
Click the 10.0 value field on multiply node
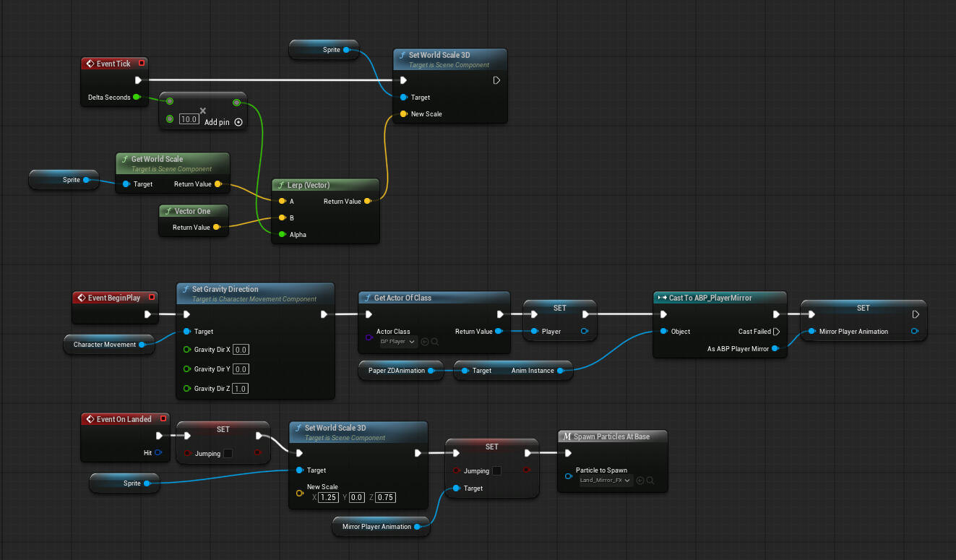[x=189, y=119]
